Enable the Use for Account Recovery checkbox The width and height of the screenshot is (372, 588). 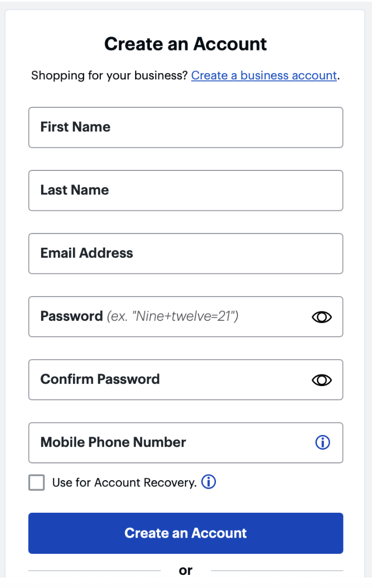37,482
